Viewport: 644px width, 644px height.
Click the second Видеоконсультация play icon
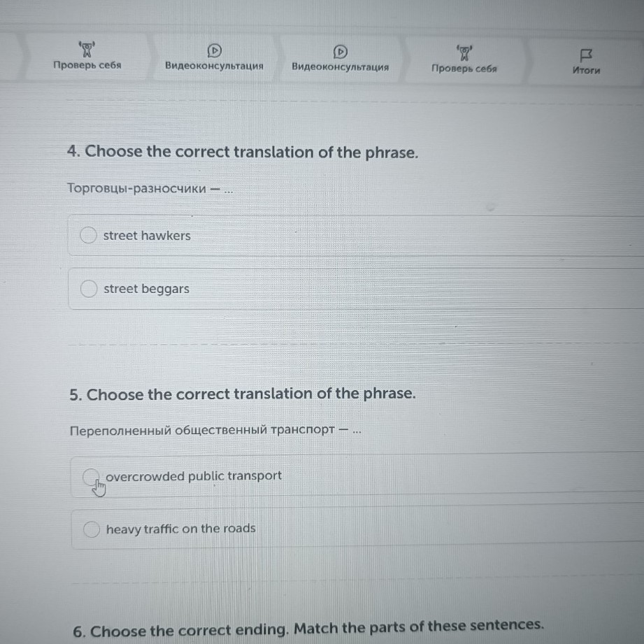[340, 51]
